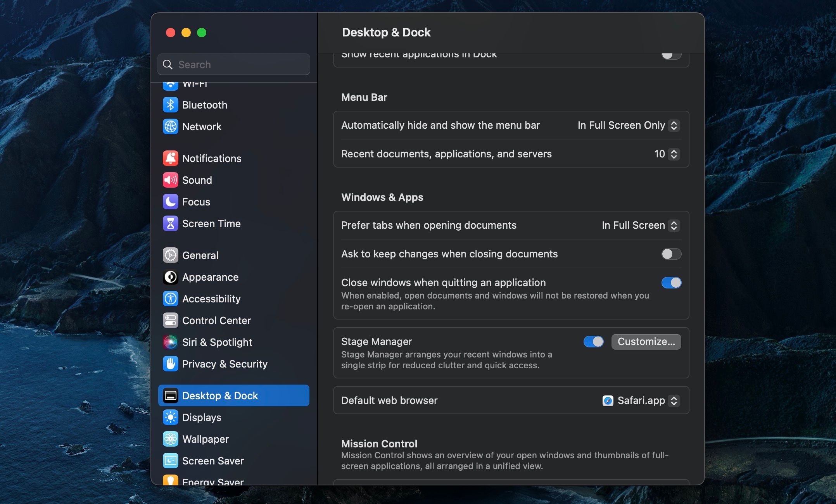This screenshot has width=836, height=504.
Task: Adjust recent documents count stepper
Action: click(x=674, y=154)
